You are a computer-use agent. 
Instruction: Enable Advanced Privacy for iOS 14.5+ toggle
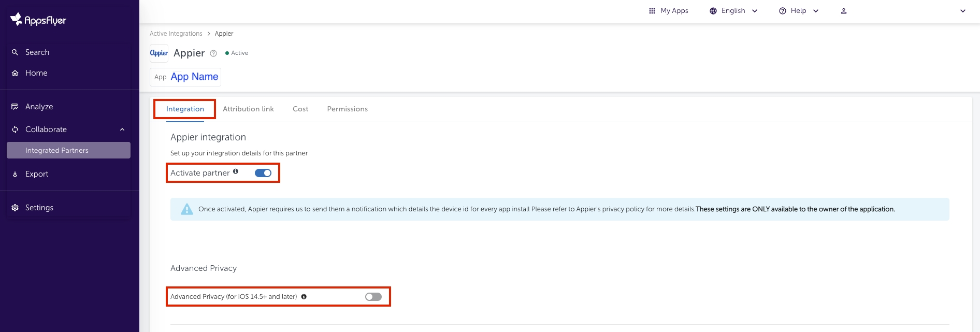[373, 297]
